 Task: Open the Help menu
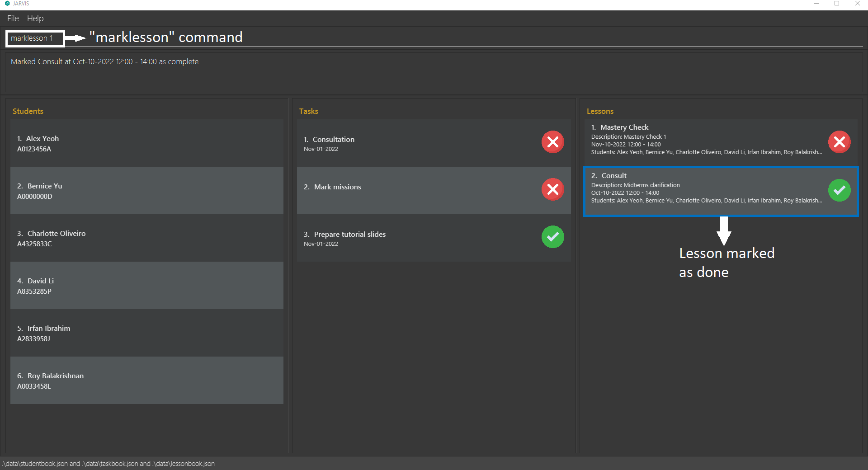pos(35,19)
